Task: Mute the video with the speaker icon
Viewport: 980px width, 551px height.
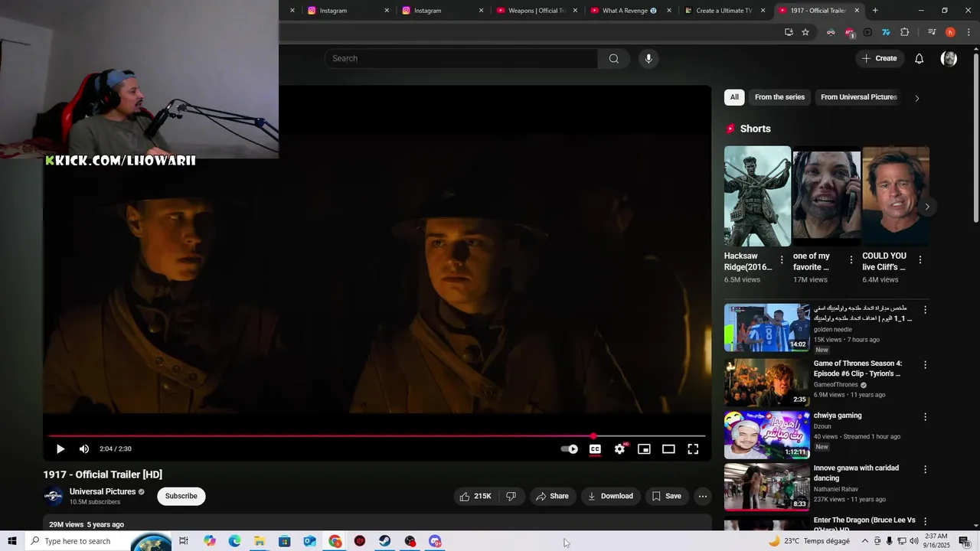Action: tap(84, 449)
